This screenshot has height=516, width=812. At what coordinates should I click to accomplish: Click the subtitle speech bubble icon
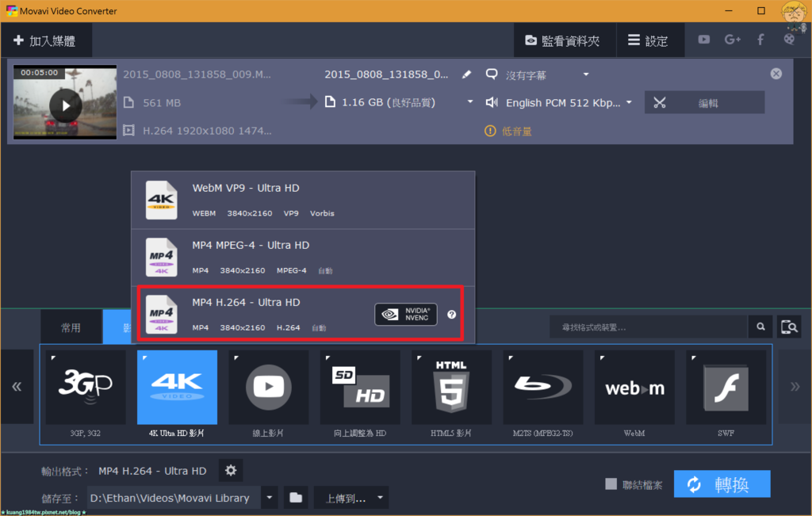[x=492, y=75]
